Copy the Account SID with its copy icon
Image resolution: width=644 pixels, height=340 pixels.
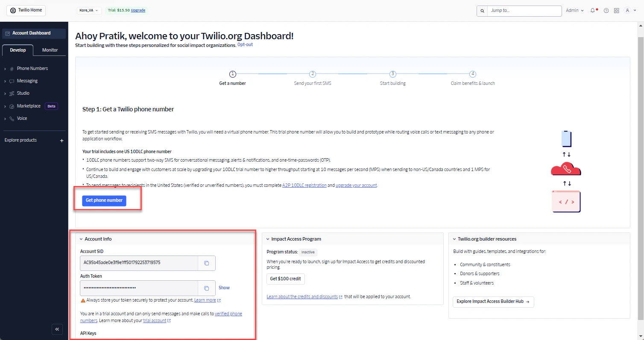[207, 263]
